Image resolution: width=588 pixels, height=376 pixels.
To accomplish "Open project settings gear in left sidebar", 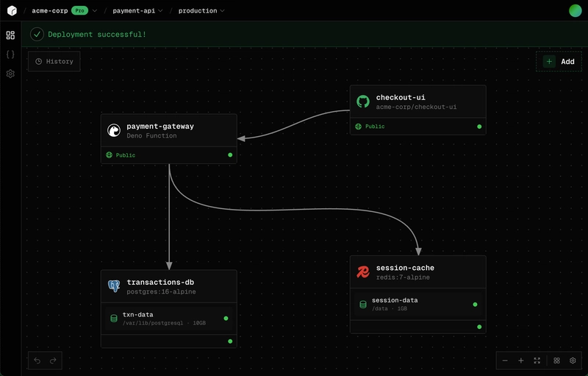I will (10, 74).
